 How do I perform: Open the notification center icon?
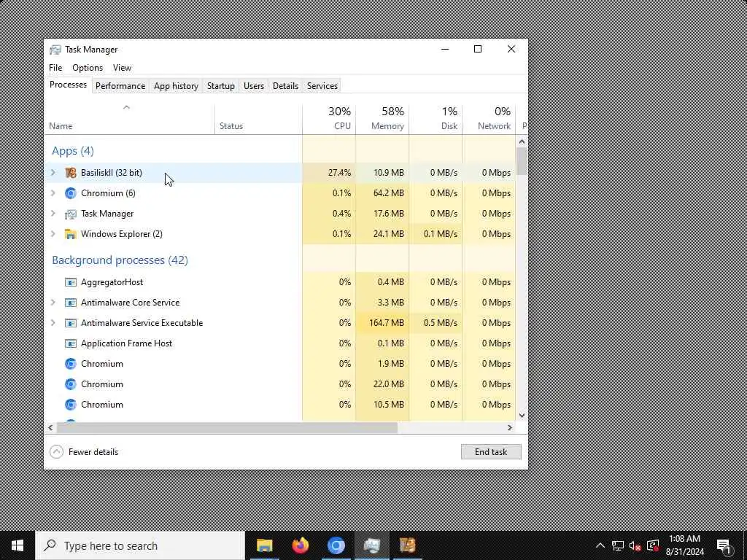[x=724, y=545]
